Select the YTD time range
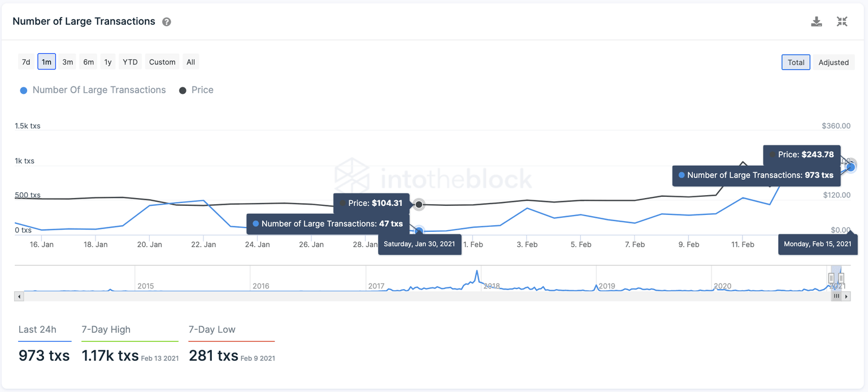The height and width of the screenshot is (392, 868). (129, 62)
